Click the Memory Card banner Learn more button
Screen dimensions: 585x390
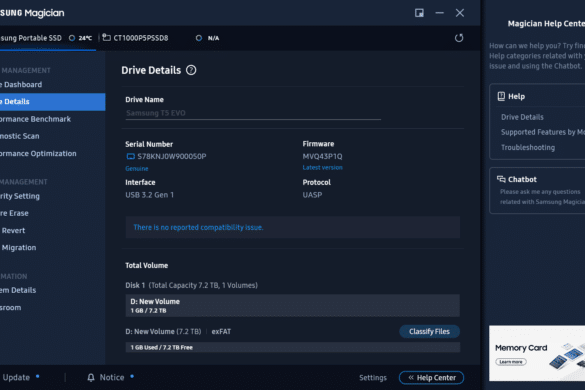coord(511,362)
